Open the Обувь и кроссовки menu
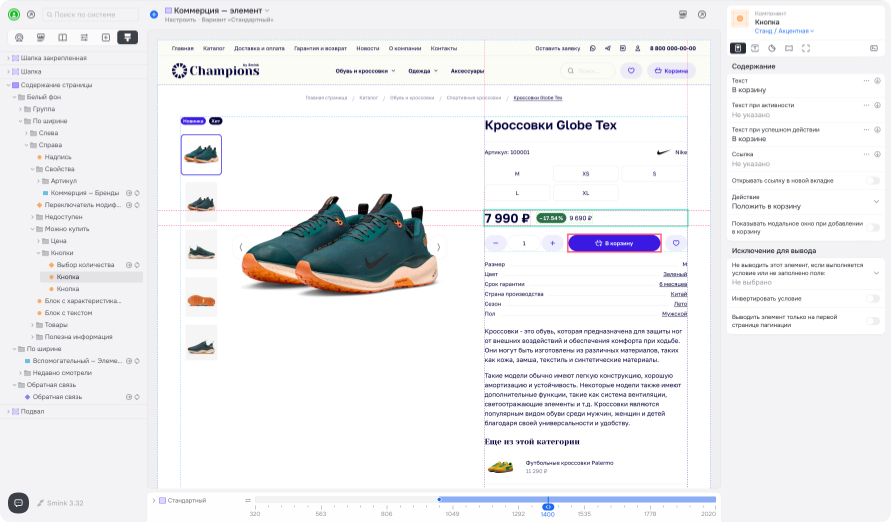891x522 pixels. 365,71
